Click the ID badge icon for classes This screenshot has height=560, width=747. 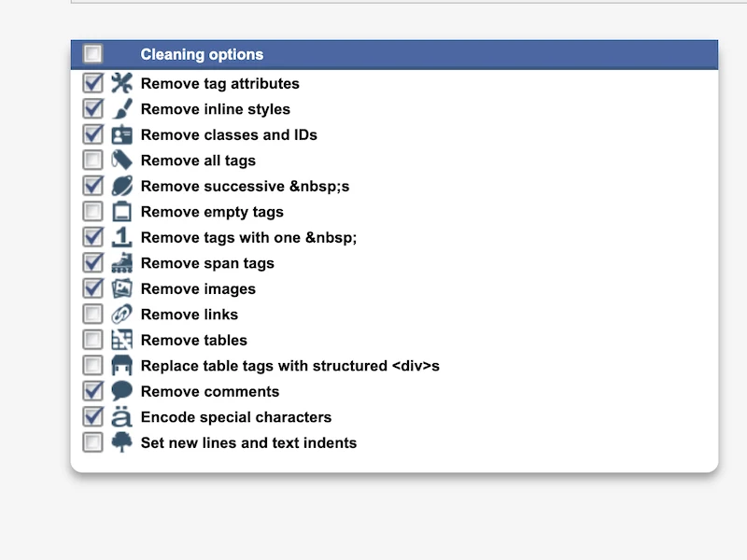pos(122,134)
